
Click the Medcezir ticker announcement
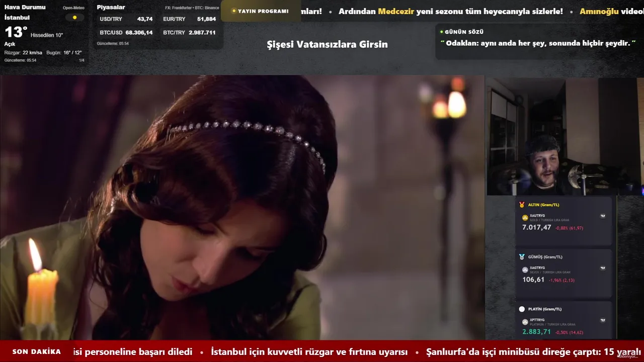451,11
